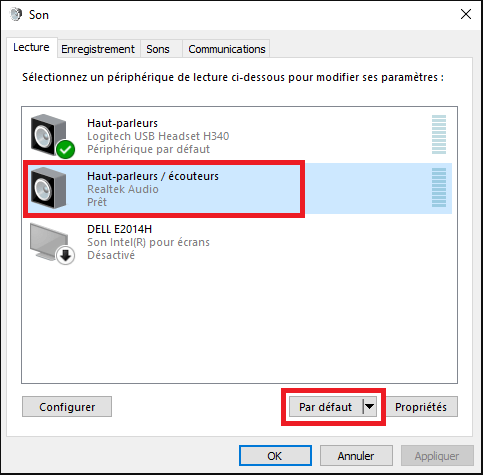Click the volume level meter for Logitech headset
The height and width of the screenshot is (475, 483).
click(x=439, y=135)
